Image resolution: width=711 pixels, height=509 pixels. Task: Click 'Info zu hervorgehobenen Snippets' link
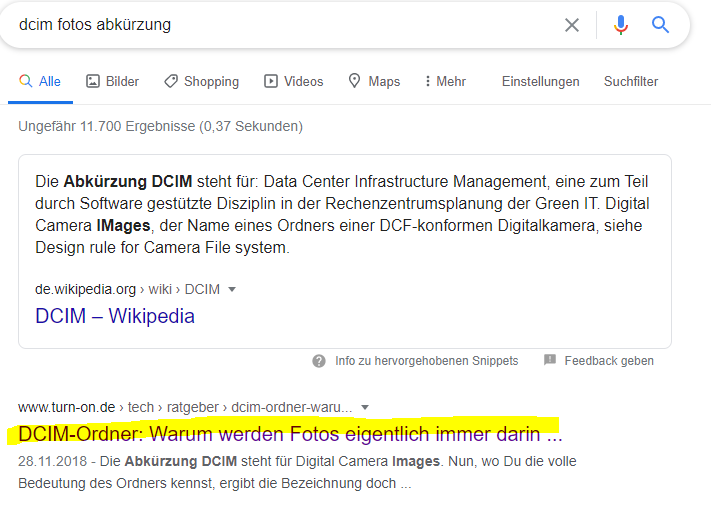coord(426,361)
